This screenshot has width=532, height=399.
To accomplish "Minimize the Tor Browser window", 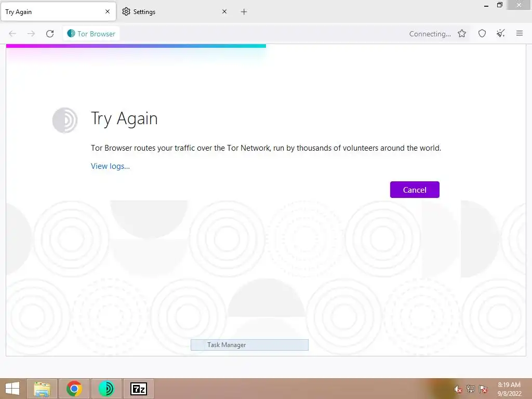I will tap(486, 5).
